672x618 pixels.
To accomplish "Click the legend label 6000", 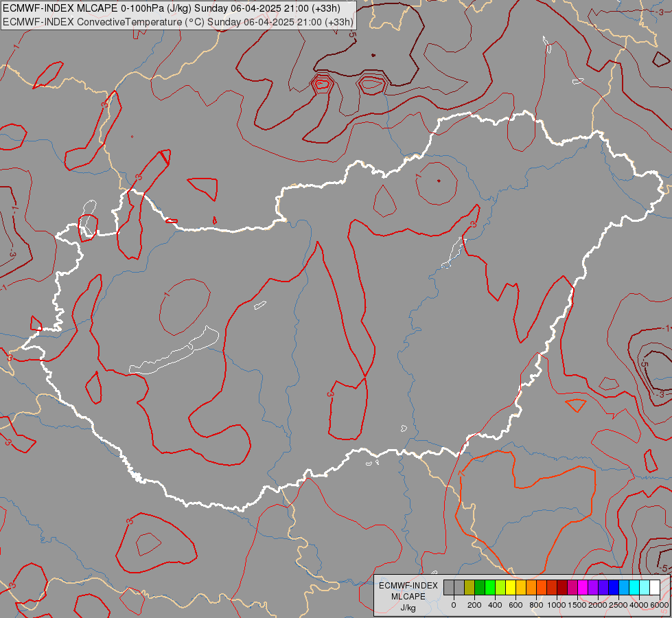I will (x=660, y=605).
